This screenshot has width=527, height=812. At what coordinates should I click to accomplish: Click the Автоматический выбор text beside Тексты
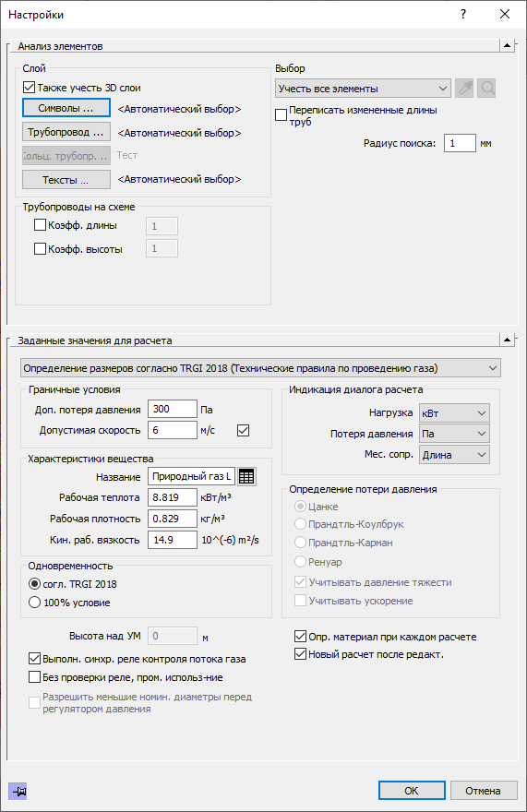point(179,179)
